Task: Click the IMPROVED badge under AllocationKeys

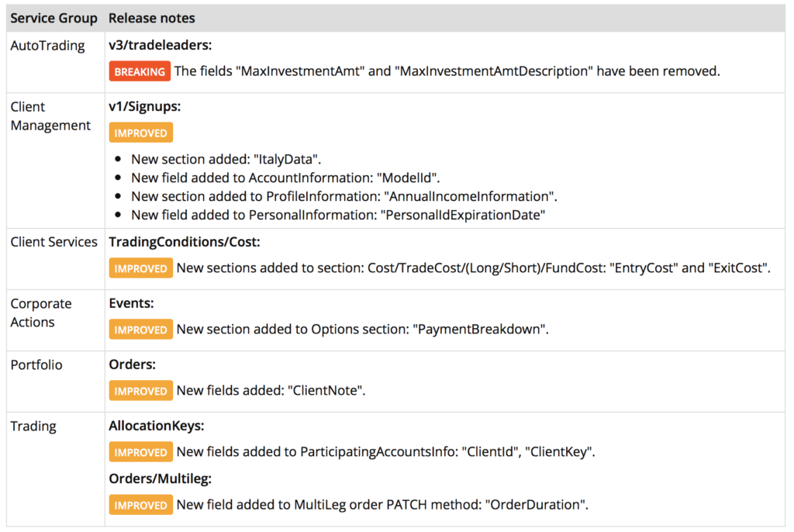Action: 140,452
